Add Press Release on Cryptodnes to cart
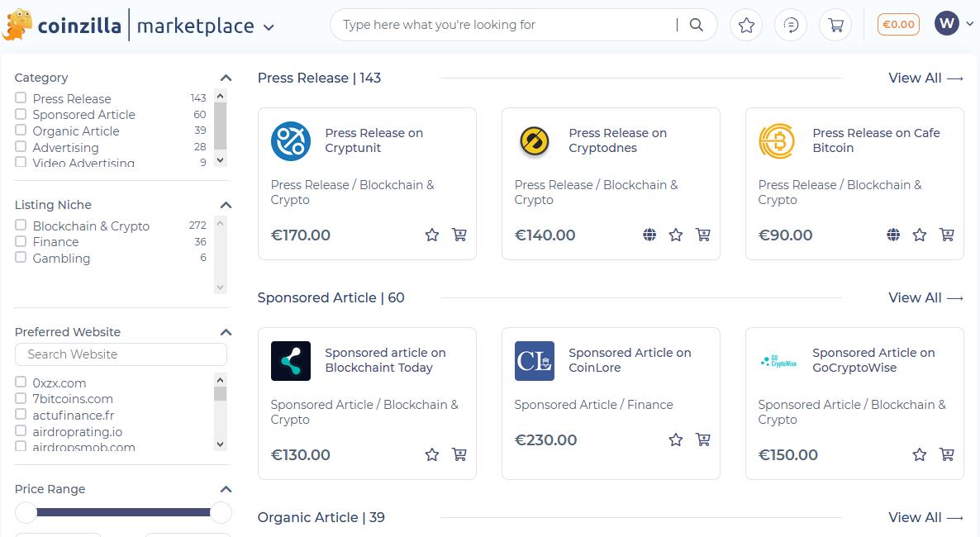This screenshot has height=537, width=980. pos(703,235)
